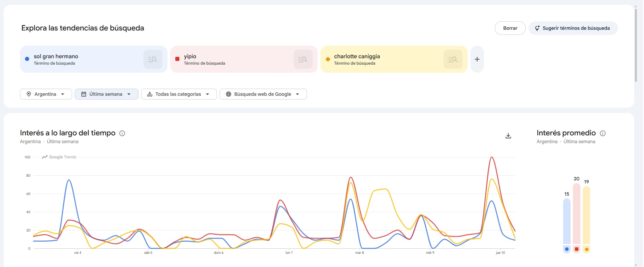The height and width of the screenshot is (267, 644).
Task: Open the Búsqueda web de Google dropdown
Action: [263, 94]
